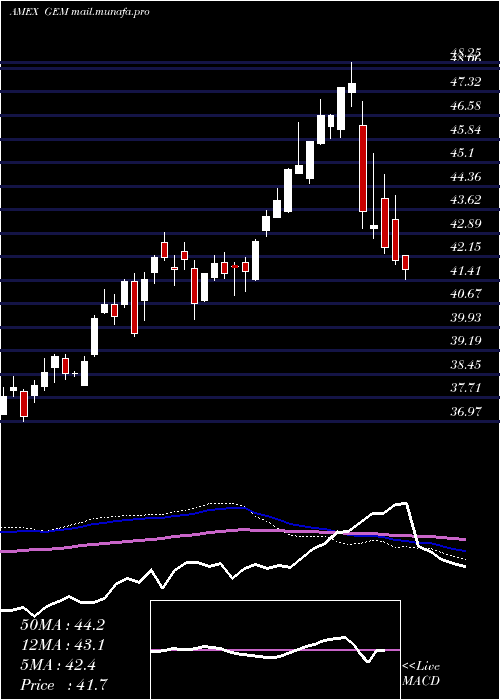Click the 40.67 price level label
This screenshot has height=700, width=500.
(466, 294)
